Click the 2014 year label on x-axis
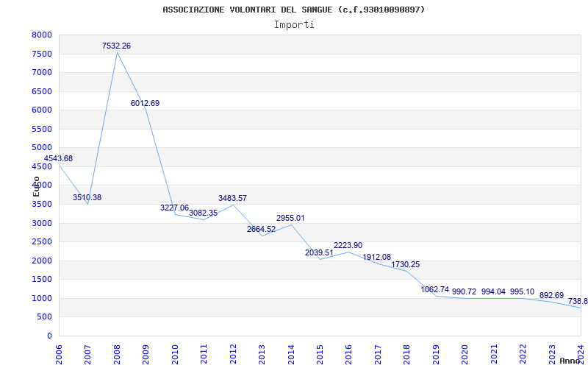 point(290,355)
